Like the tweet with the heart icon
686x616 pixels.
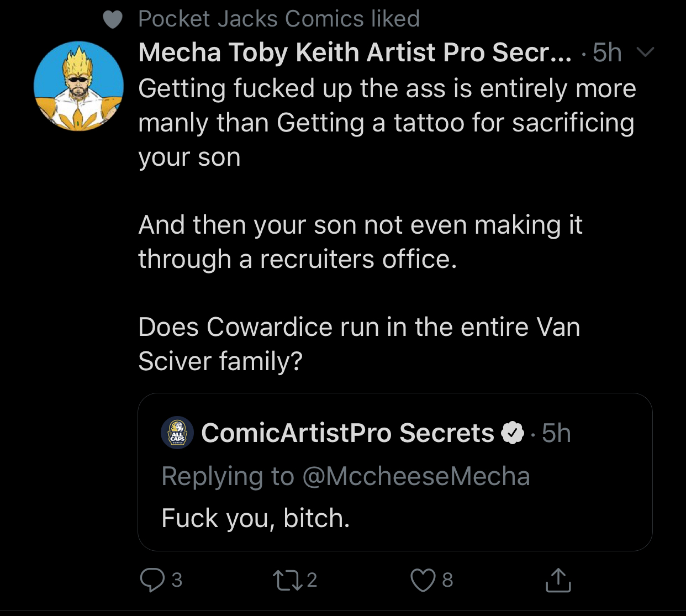(423, 580)
